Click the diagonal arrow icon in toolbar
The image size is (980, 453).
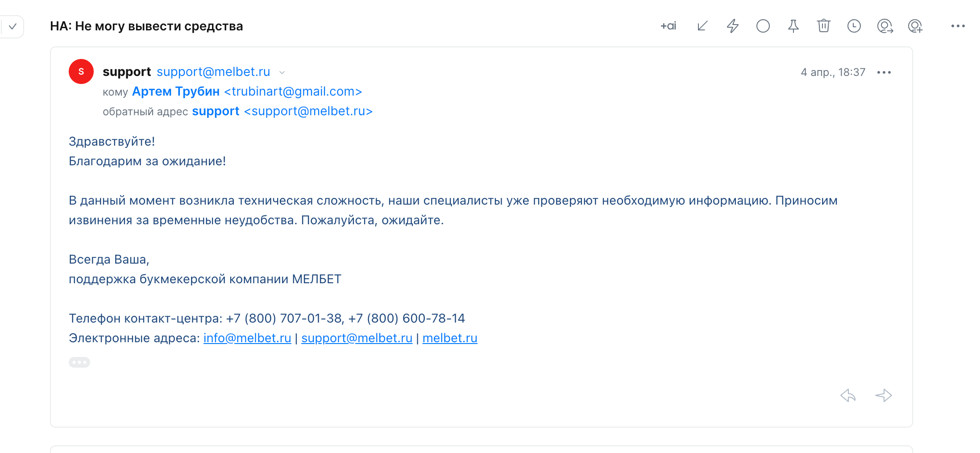point(702,26)
